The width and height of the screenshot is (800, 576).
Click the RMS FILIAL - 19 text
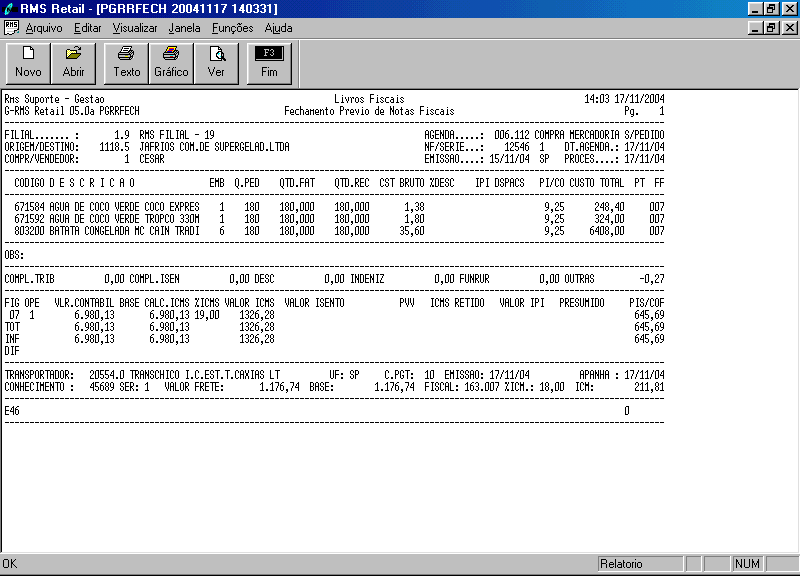coord(177,135)
